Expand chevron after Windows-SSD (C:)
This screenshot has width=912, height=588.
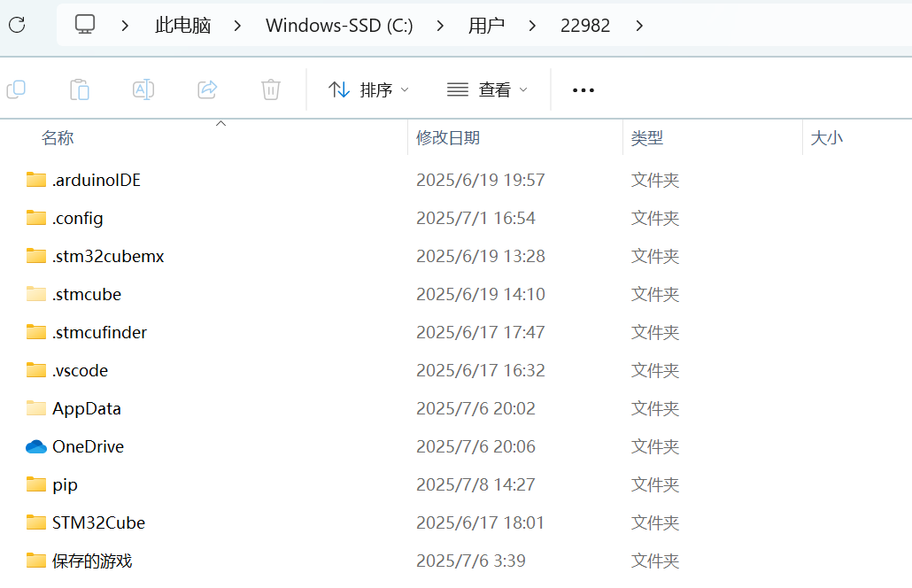(x=440, y=26)
